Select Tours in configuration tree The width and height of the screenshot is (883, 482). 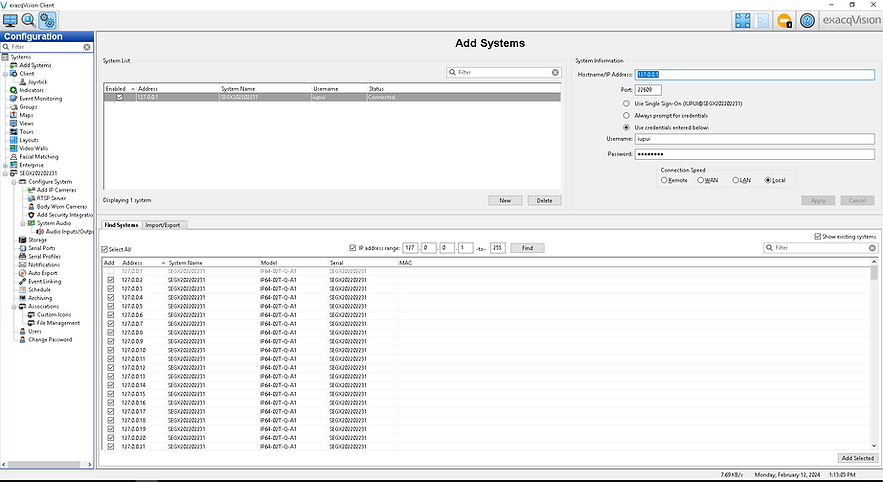(26, 132)
